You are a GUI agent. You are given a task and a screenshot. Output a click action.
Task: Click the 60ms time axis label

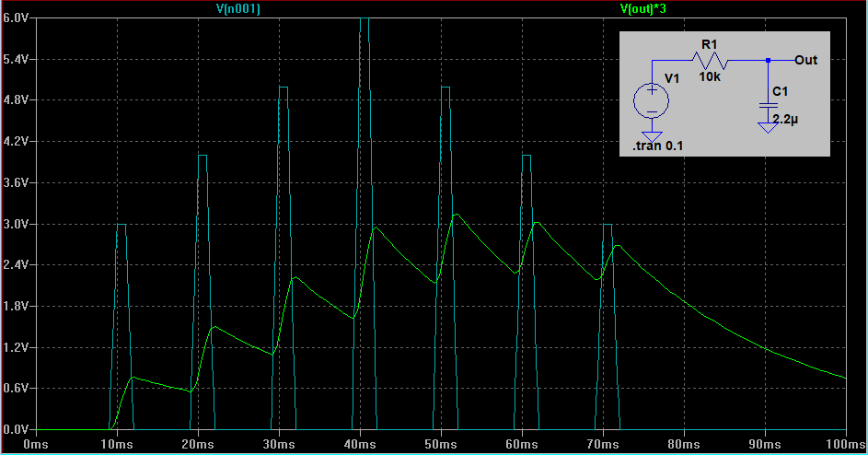coord(522,444)
